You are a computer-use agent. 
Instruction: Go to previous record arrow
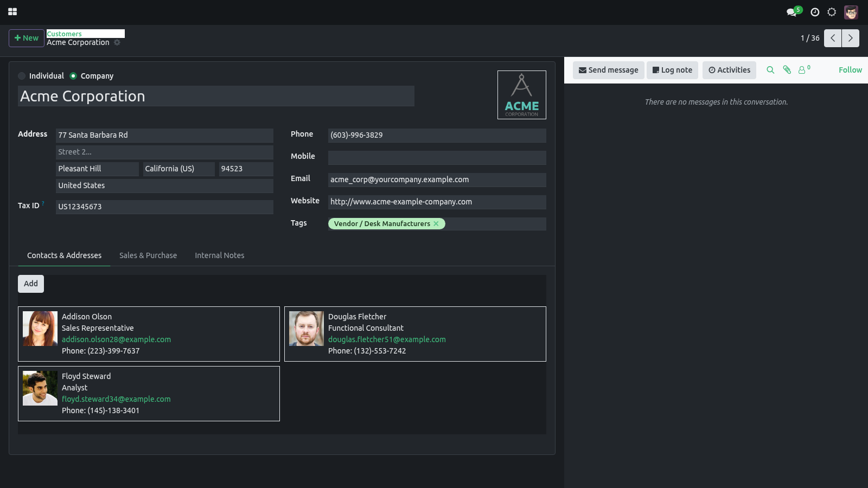[833, 38]
